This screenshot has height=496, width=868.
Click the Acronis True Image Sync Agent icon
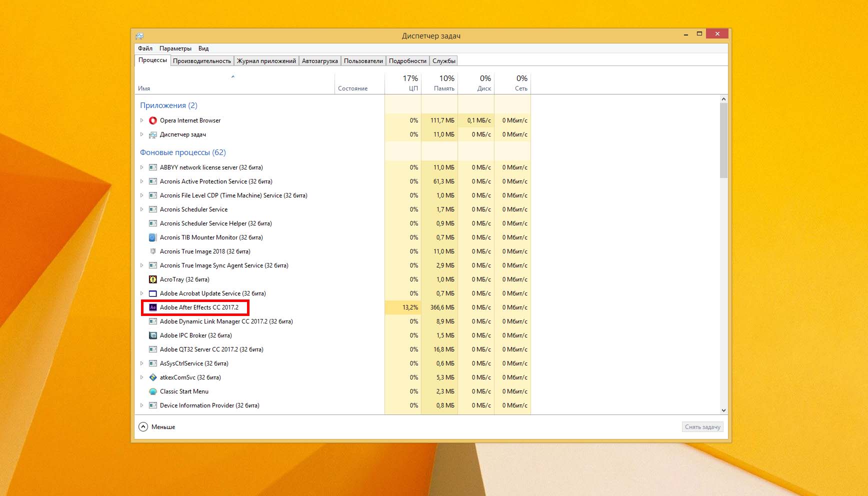point(153,265)
